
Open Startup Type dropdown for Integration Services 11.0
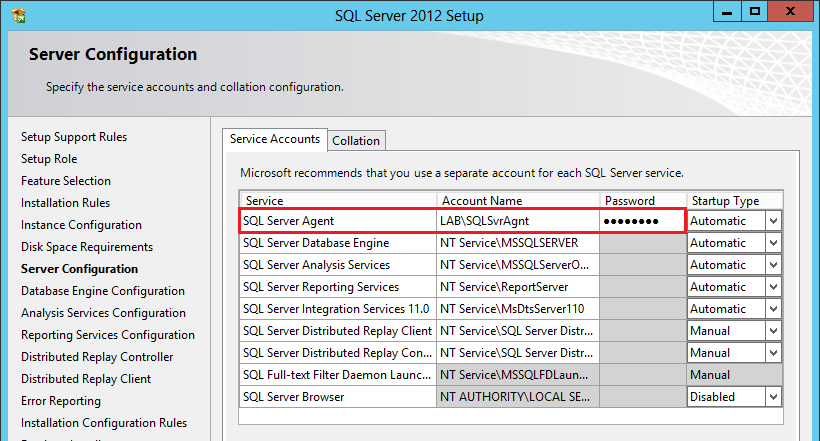point(773,309)
